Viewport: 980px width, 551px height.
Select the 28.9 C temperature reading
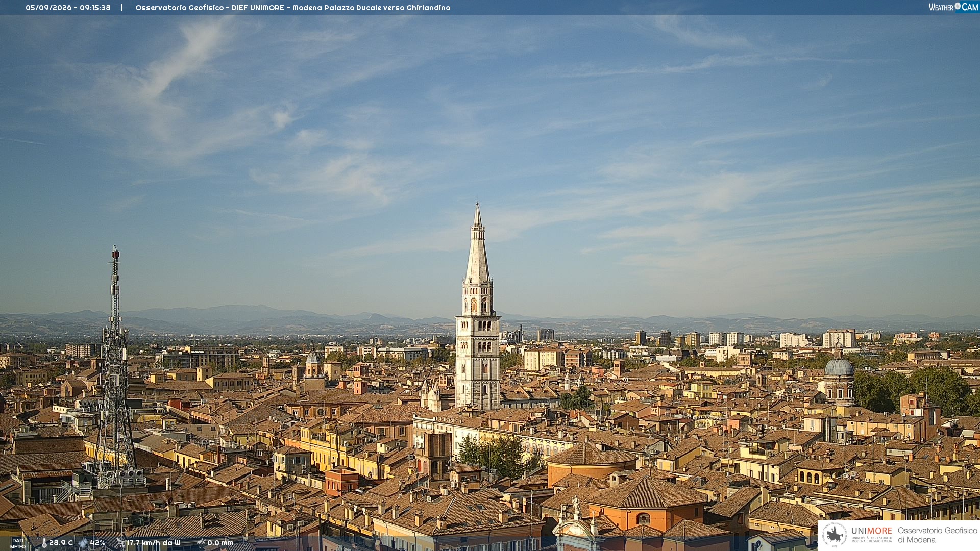[61, 543]
